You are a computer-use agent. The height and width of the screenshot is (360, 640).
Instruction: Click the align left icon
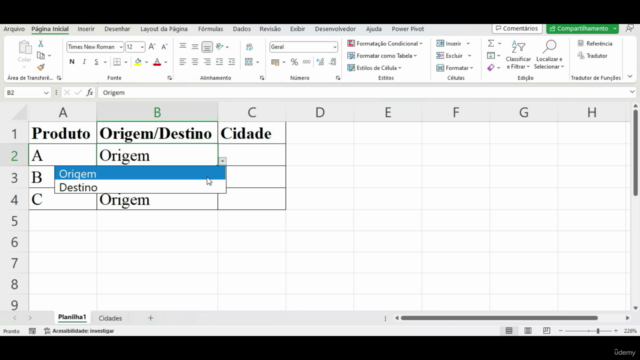click(x=183, y=62)
